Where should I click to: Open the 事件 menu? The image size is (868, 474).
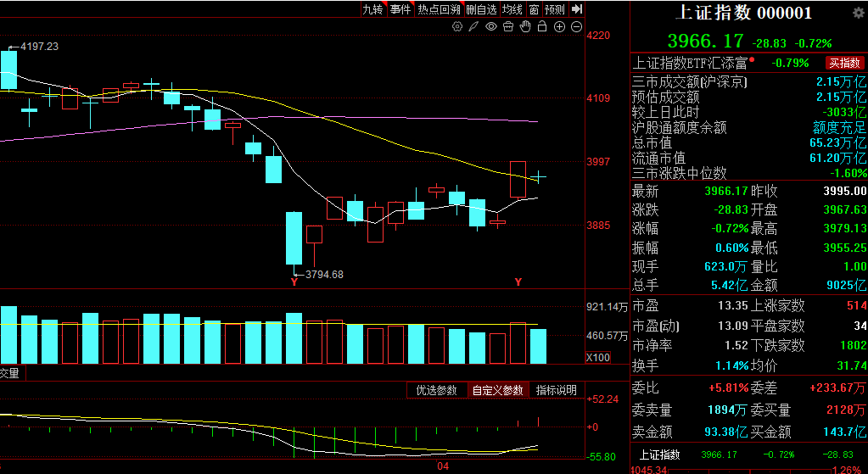coord(400,9)
